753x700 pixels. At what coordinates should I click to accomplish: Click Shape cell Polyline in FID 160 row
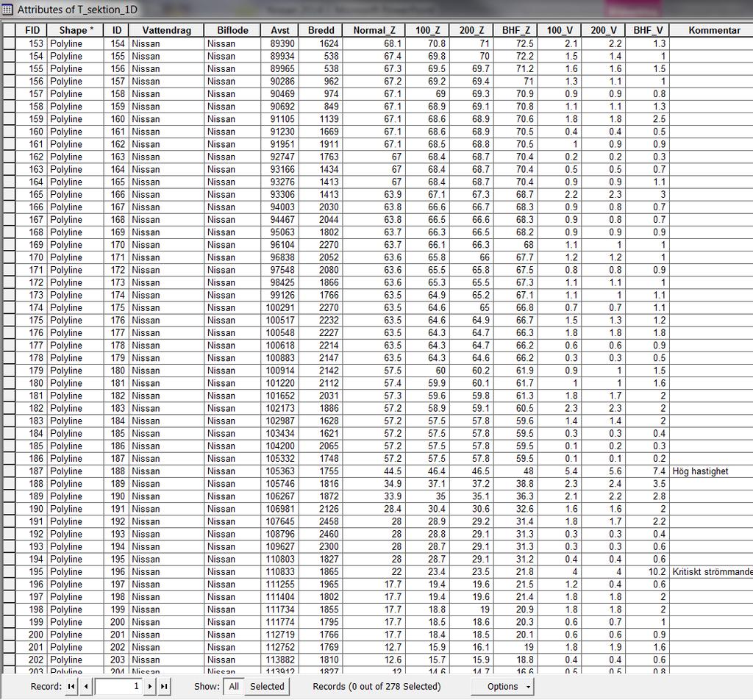76,132
